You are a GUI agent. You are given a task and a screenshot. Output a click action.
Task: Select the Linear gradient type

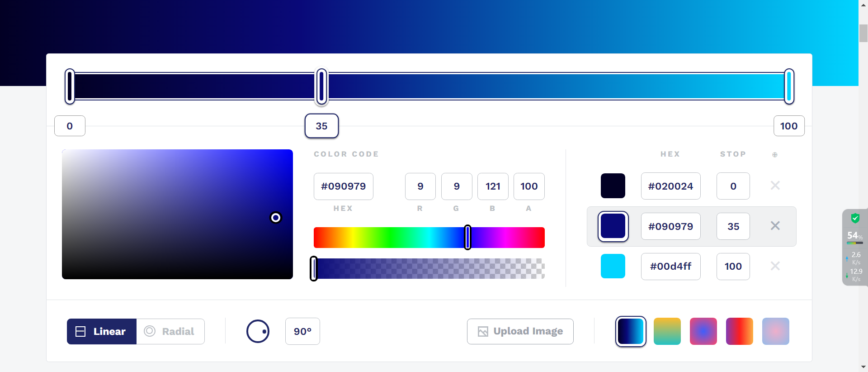(102, 331)
